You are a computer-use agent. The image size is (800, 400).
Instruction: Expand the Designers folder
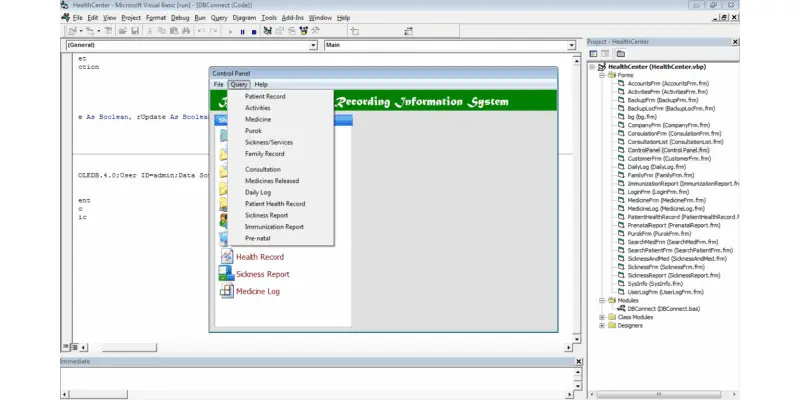coord(602,326)
